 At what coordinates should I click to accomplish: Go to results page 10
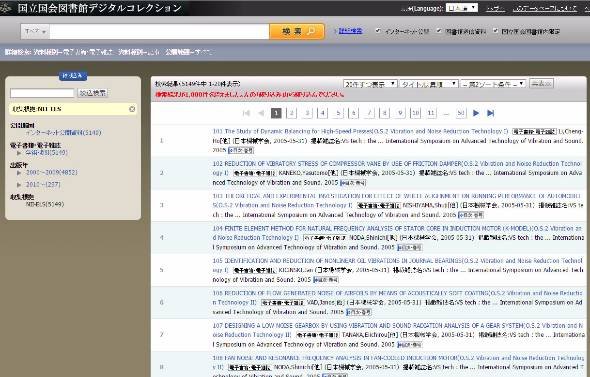[415, 113]
